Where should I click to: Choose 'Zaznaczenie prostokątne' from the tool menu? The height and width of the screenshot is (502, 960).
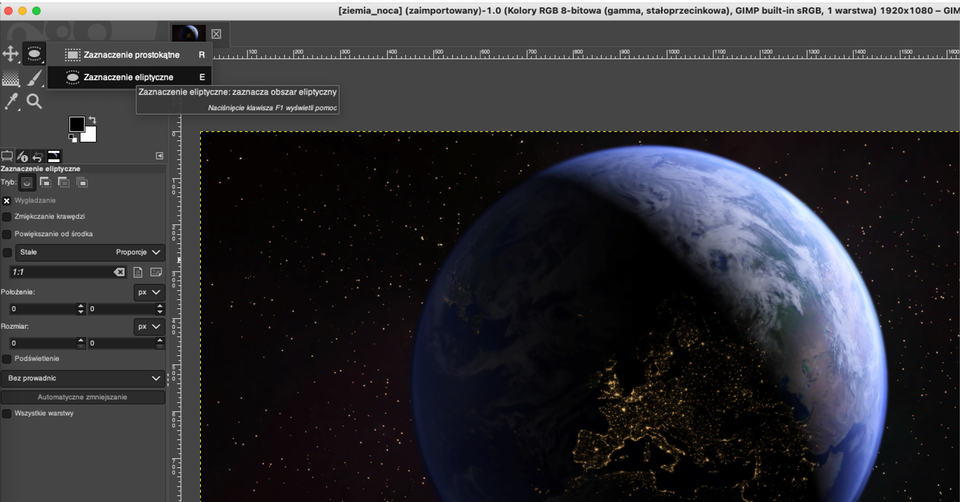click(x=131, y=54)
